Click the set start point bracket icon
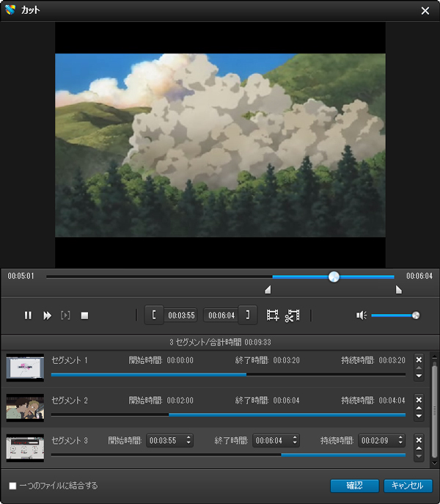 [x=154, y=315]
